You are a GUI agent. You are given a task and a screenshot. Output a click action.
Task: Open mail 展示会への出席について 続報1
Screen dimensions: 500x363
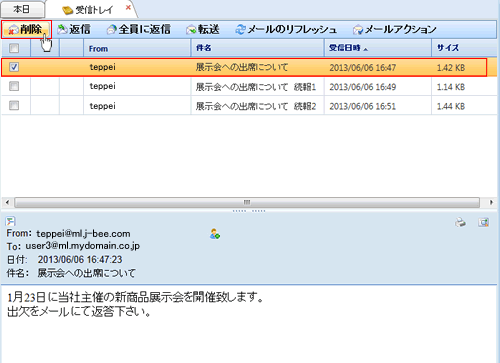click(256, 87)
